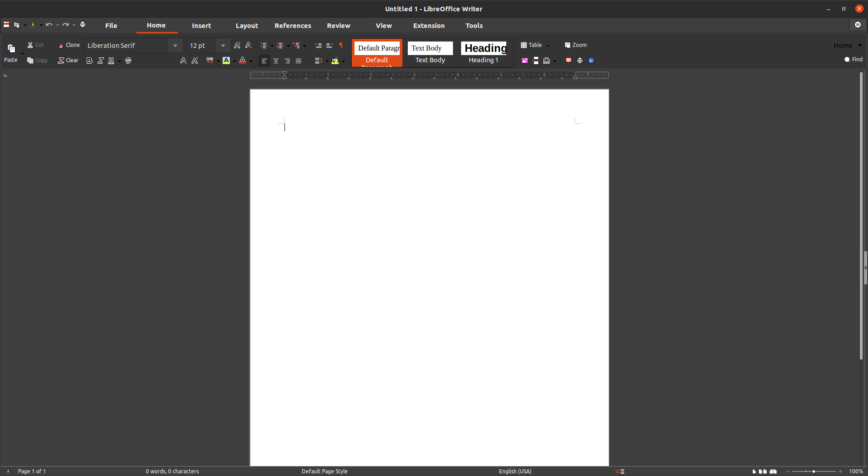Expand the Table dropdown arrow
Screen dimensions: 868x476
point(548,46)
